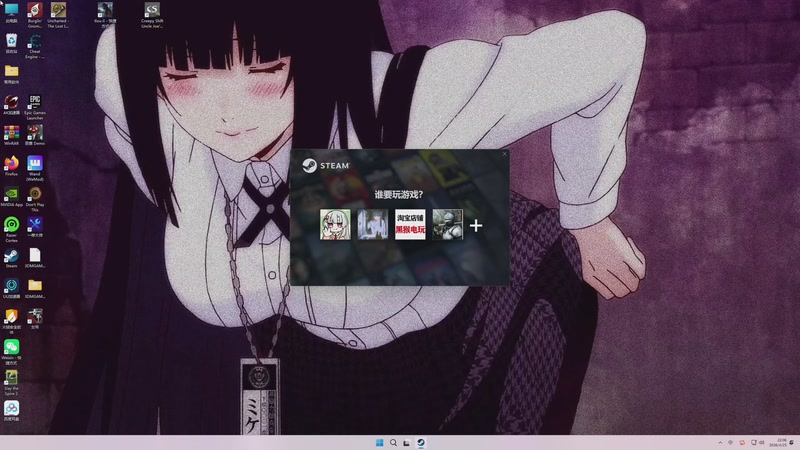Image resolution: width=800 pixels, height=450 pixels.
Task: Select the pink-haired anime avatar Steam account
Action: click(335, 224)
